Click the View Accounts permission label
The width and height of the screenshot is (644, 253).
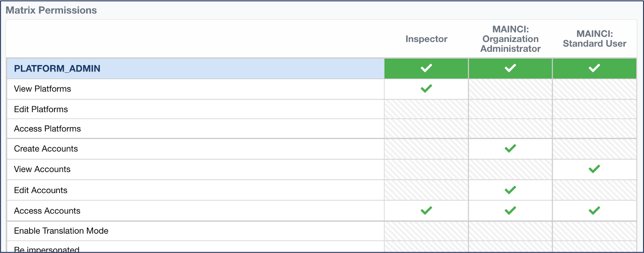pyautogui.click(x=42, y=169)
